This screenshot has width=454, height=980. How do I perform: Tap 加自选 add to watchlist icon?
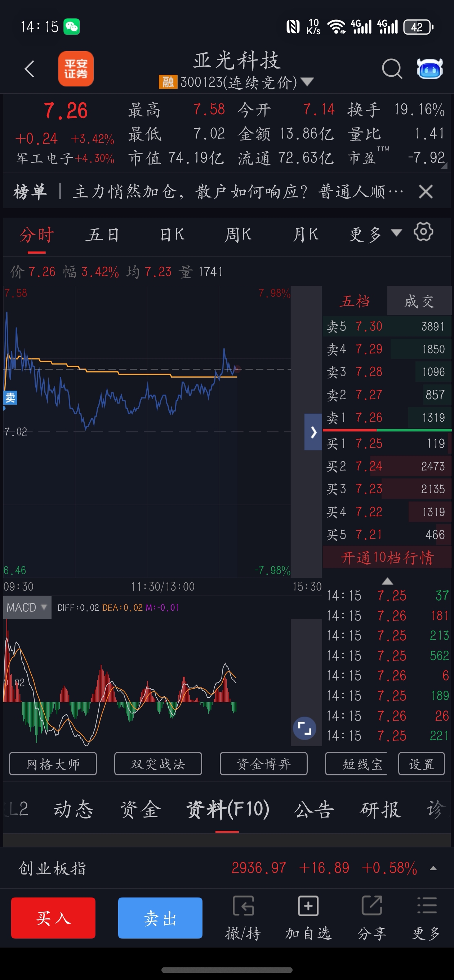[x=308, y=918]
